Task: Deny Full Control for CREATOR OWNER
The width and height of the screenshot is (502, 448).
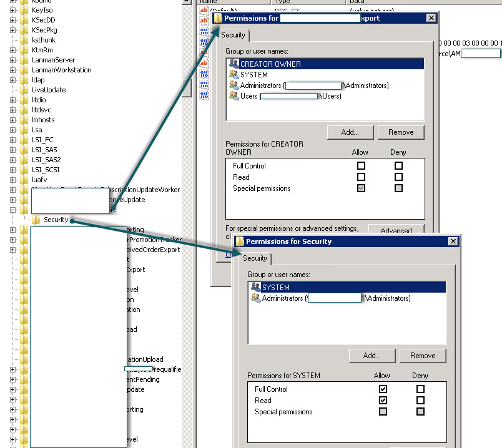Action: (x=398, y=166)
